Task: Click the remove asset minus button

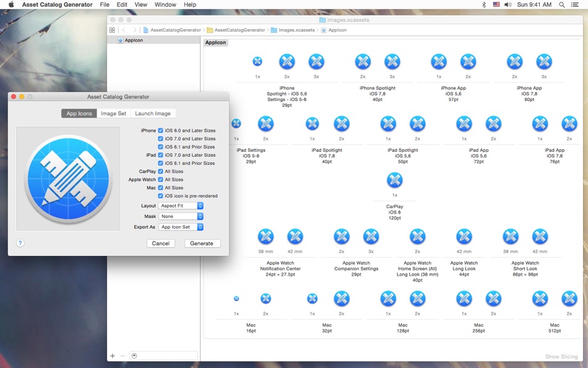Action: pyautogui.click(x=123, y=356)
